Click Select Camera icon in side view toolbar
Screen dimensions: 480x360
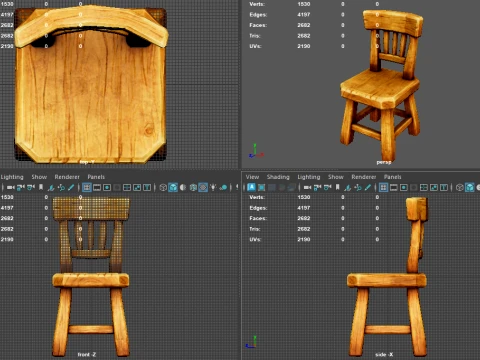pyautogui.click(x=307, y=187)
